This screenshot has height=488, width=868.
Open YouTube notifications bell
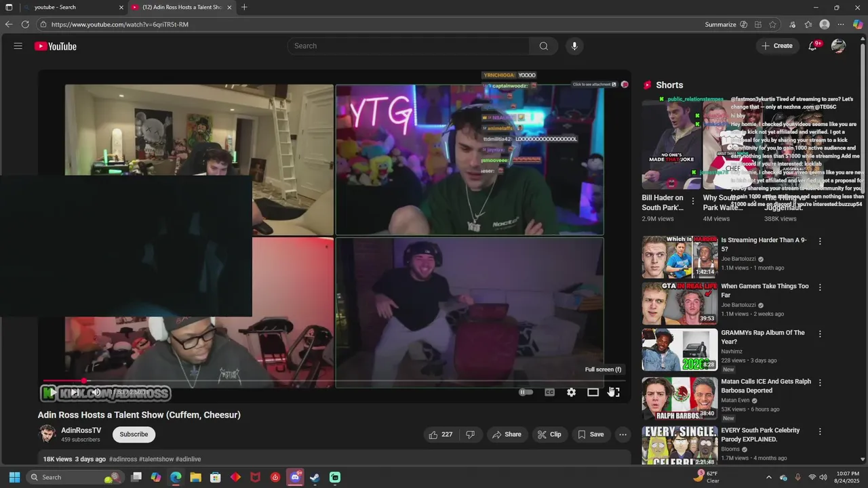pos(813,46)
